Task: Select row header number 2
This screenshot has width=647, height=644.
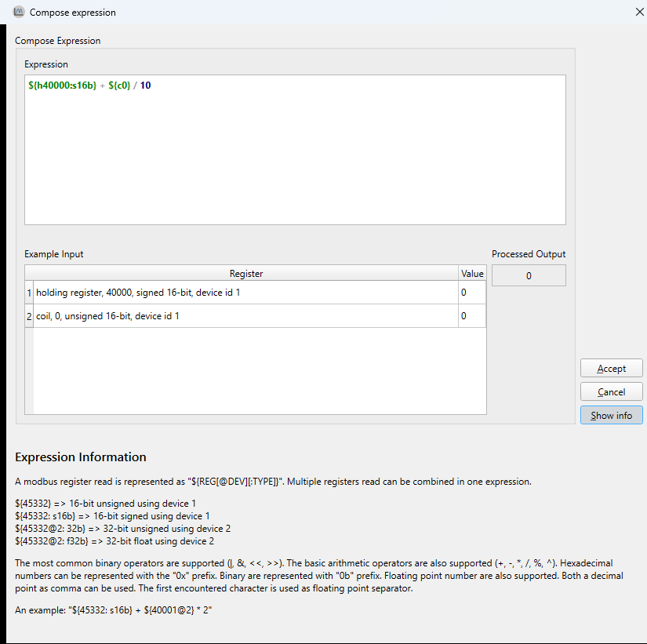Action: pyautogui.click(x=29, y=316)
